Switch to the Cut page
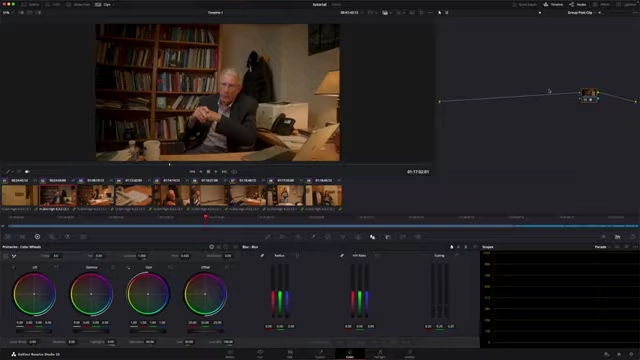Image resolution: width=640 pixels, height=360 pixels. [x=260, y=354]
